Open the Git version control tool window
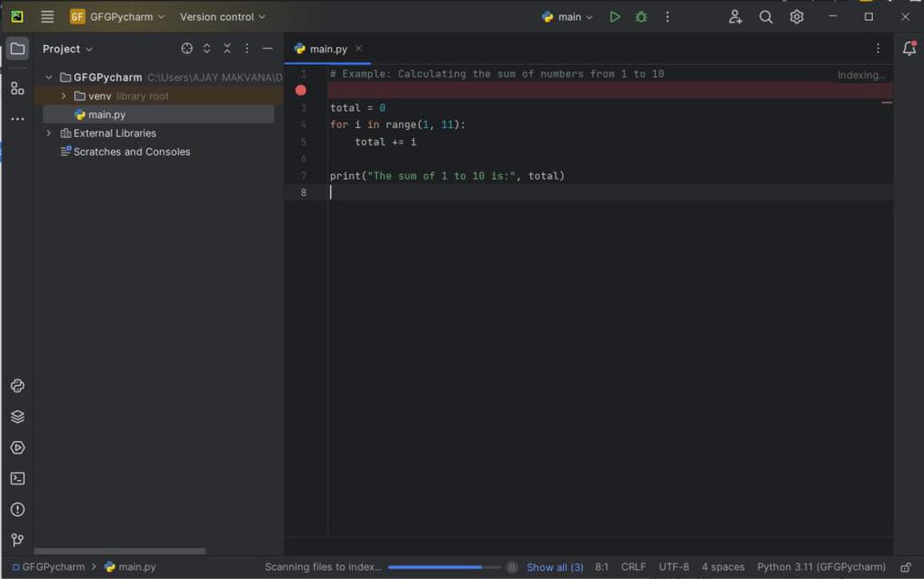Image resolution: width=924 pixels, height=579 pixels. point(17,540)
